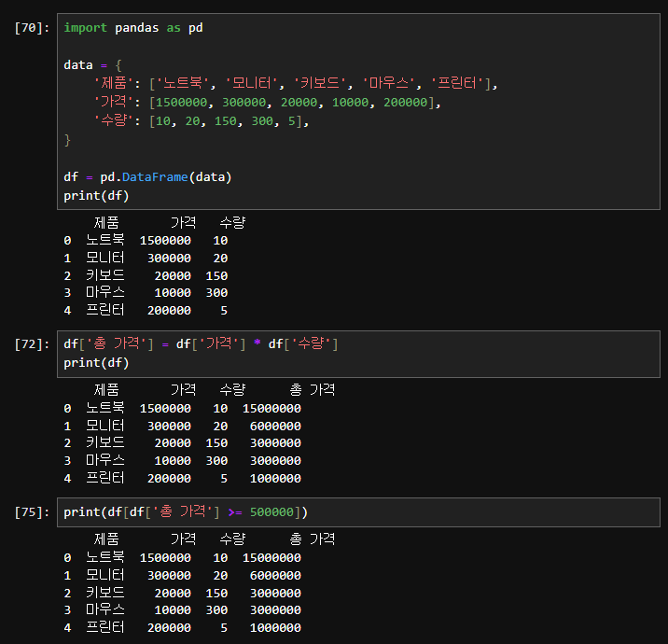Click the 마우스 row in the last output table
This screenshot has height=644, width=668.
pyautogui.click(x=183, y=610)
